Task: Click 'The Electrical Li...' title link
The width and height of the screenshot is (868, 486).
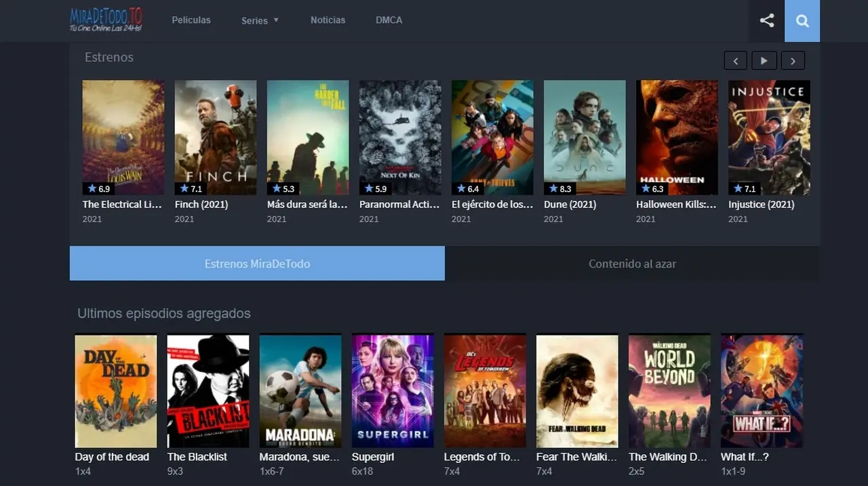Action: (x=123, y=204)
